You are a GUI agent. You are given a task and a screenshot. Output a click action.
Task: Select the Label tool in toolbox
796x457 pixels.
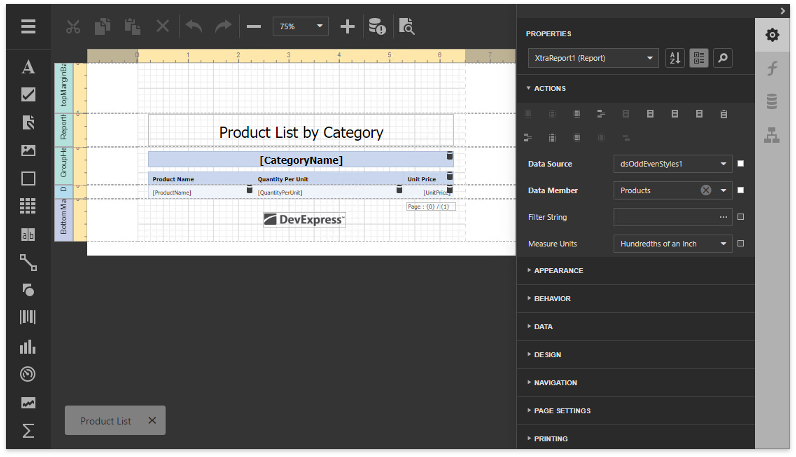click(28, 67)
